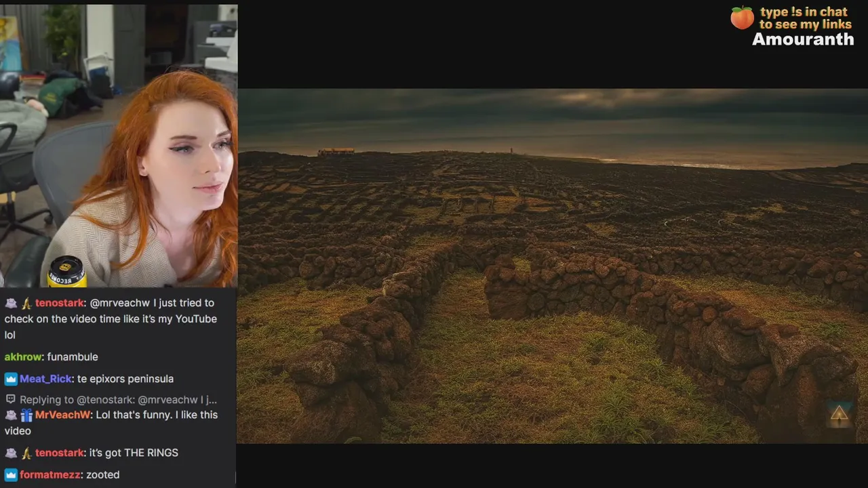The height and width of the screenshot is (488, 868).
Task: Open MrVeachW's user card in chat
Action: [62, 414]
